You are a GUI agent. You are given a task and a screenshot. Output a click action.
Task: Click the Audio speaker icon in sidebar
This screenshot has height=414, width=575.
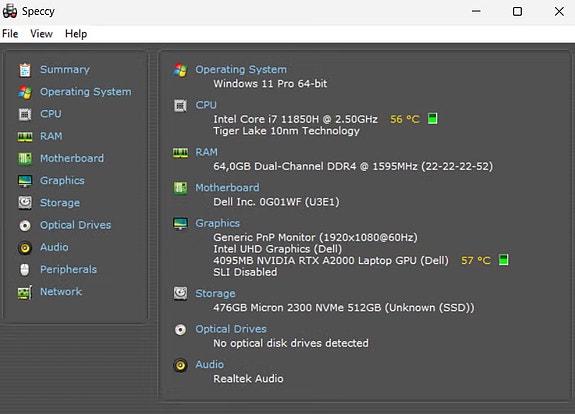[25, 248]
